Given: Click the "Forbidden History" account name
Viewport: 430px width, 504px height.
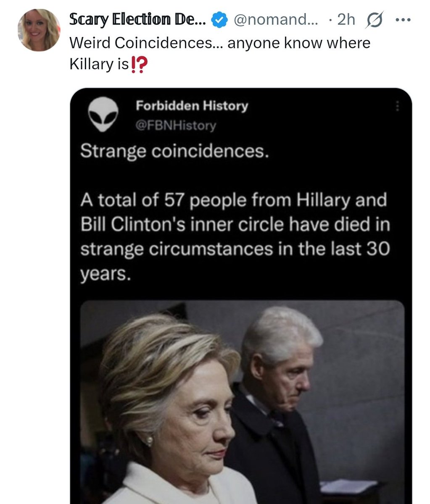Looking at the screenshot, I should pos(192,106).
